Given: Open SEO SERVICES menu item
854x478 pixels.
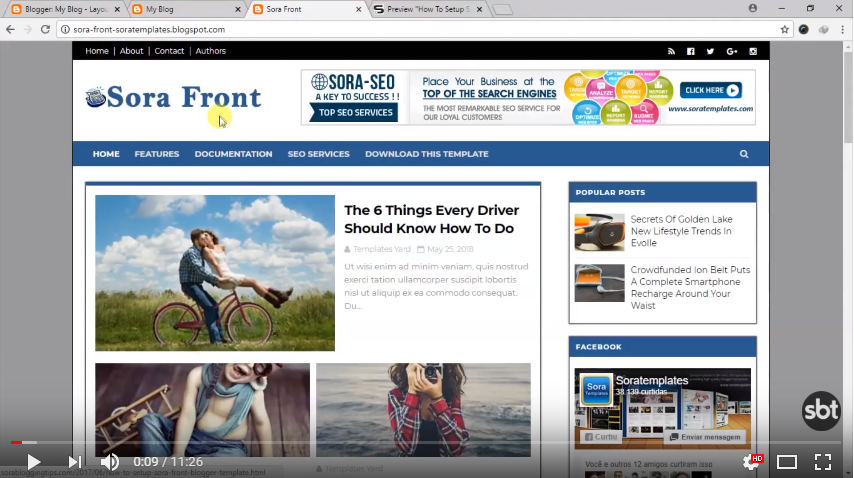Looking at the screenshot, I should pos(319,154).
